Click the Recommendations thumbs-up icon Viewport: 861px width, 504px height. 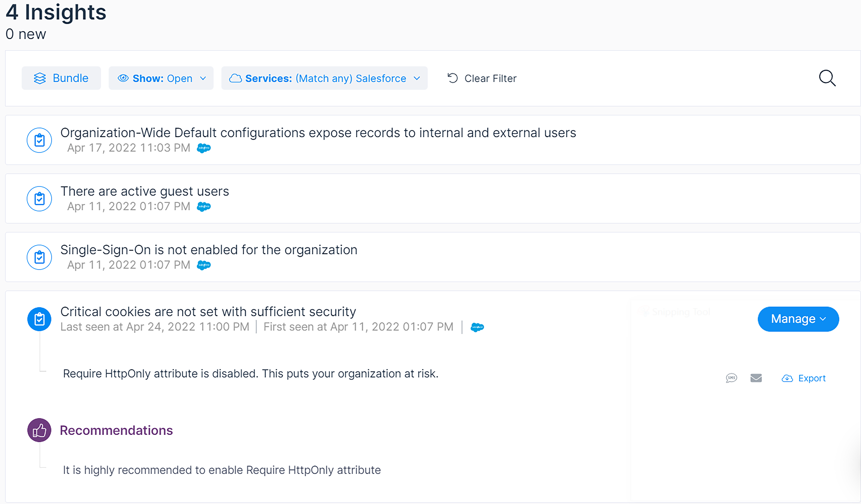(39, 431)
